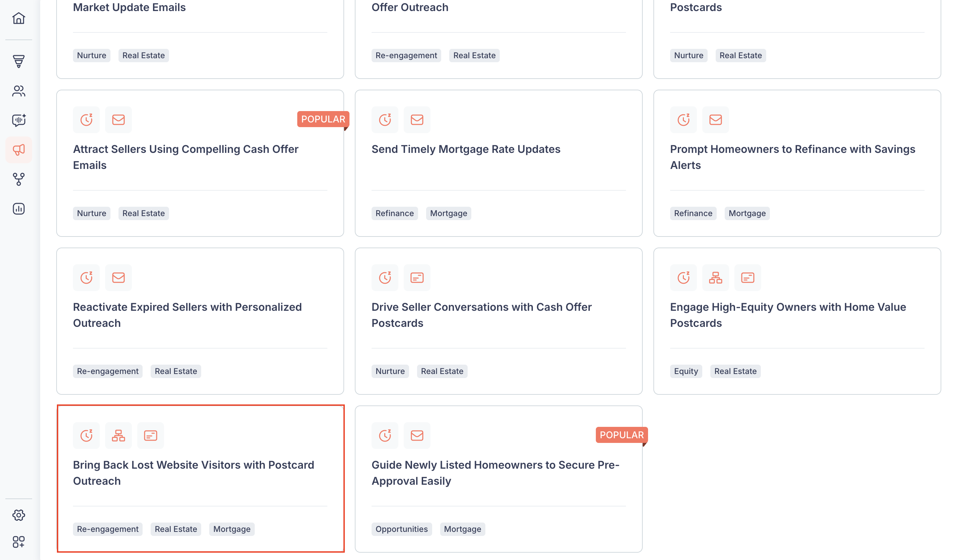Click POPULAR badge on Guide Newly Listed card
This screenshot has height=560, width=954.
(x=622, y=435)
